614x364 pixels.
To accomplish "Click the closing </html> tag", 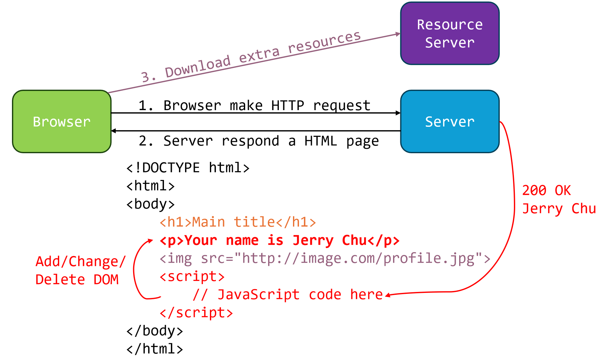I will click(x=155, y=349).
